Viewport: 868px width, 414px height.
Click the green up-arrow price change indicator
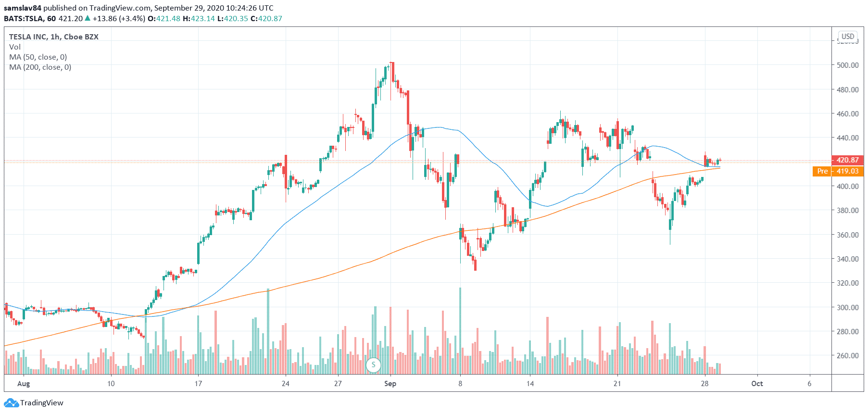point(88,18)
